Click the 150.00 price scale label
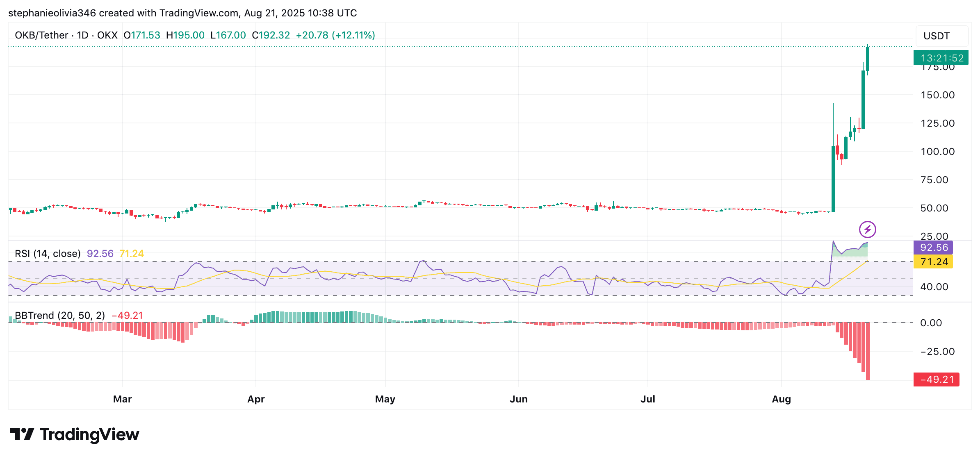The width and height of the screenshot is (980, 459). point(937,95)
